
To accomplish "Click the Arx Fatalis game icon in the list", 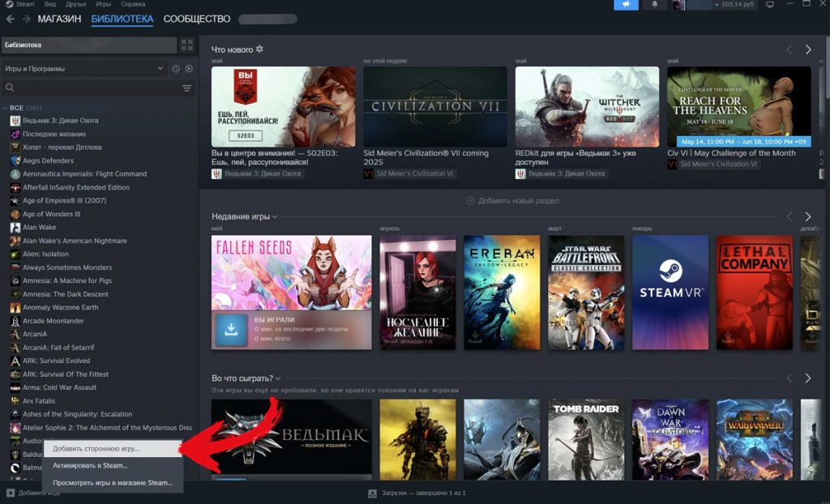I will point(15,401).
